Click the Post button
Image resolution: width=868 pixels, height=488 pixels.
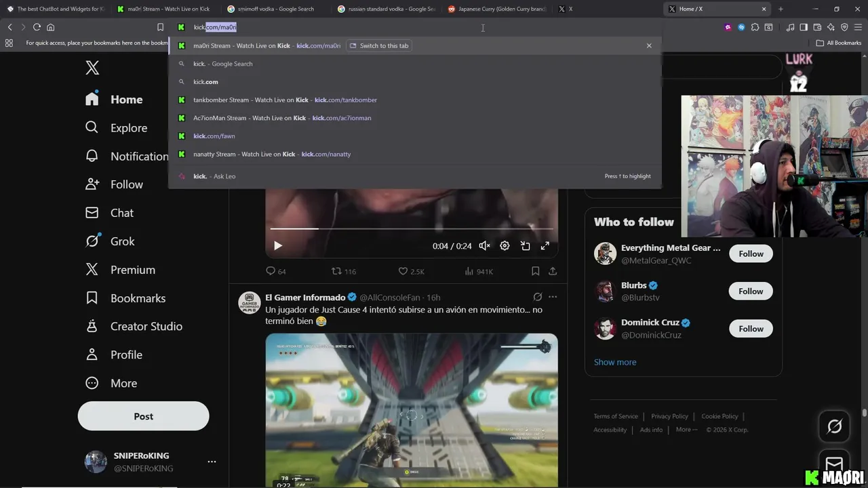143,416
